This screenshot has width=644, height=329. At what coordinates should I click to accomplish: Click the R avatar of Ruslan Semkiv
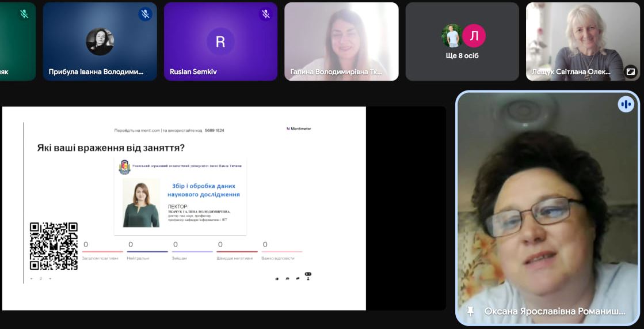220,41
